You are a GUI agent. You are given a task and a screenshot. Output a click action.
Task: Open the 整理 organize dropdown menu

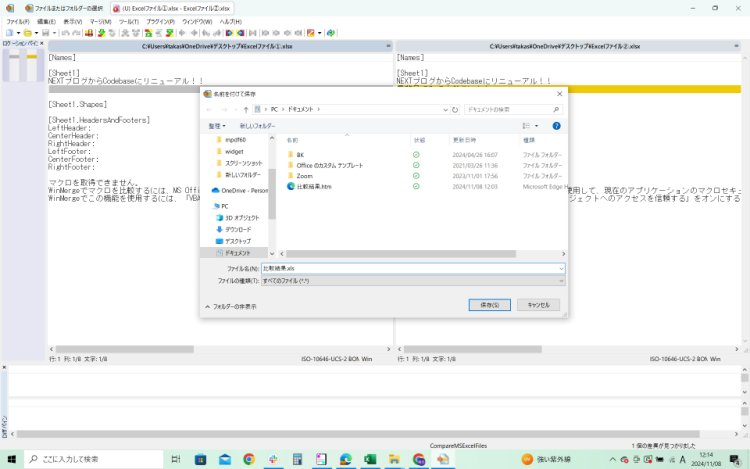coord(217,126)
